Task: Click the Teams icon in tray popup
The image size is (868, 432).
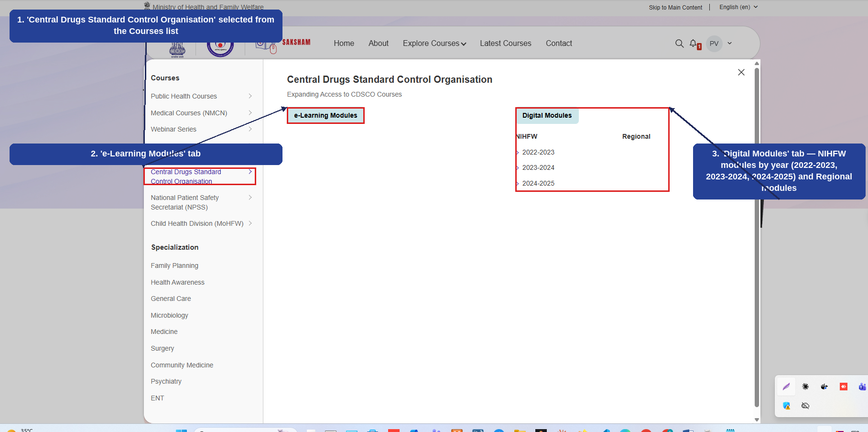Action: tap(863, 387)
